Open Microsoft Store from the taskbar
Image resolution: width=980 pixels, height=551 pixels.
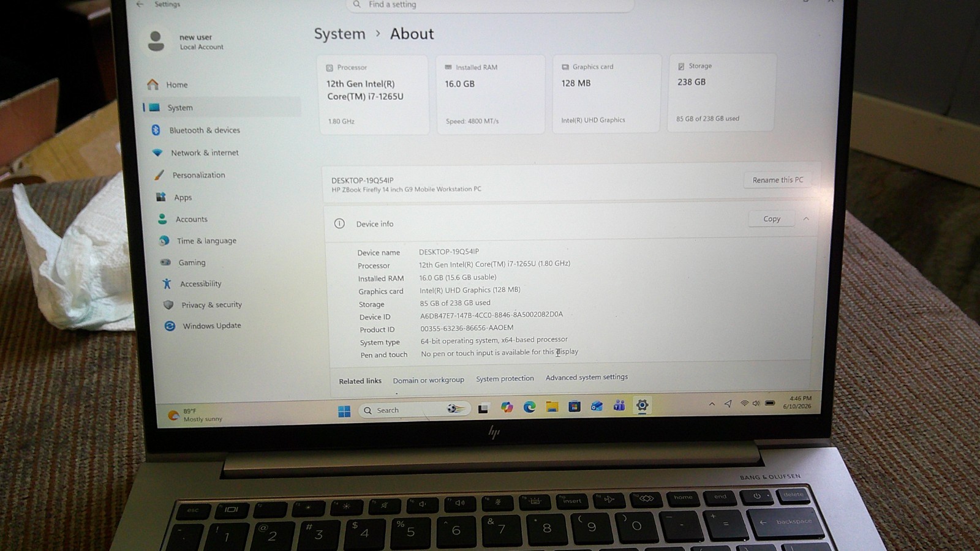click(574, 406)
